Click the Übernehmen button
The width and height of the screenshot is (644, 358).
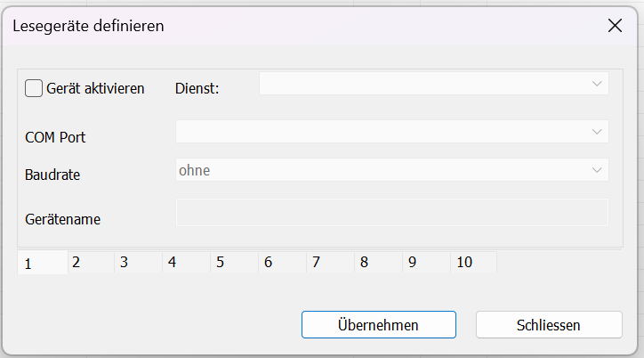coord(379,325)
